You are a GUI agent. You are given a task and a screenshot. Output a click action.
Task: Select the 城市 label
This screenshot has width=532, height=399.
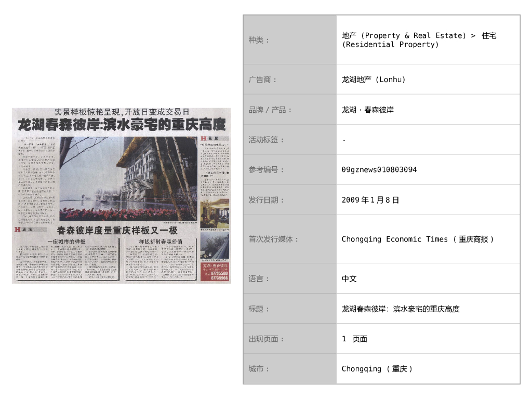point(259,369)
